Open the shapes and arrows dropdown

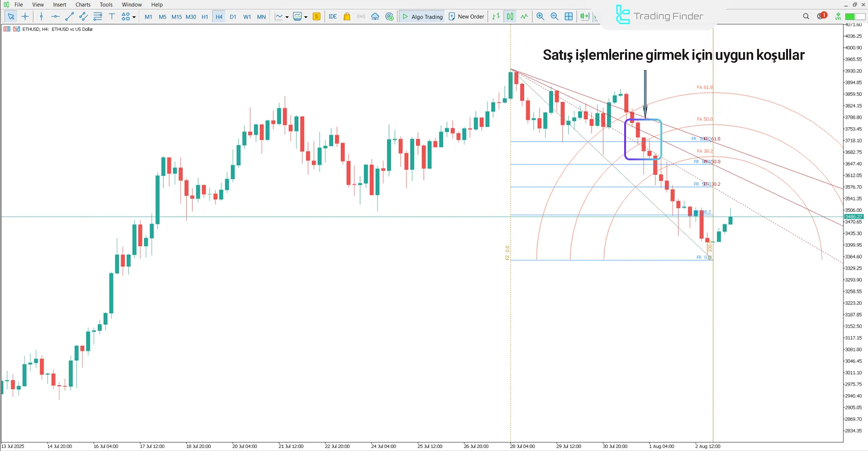(x=133, y=16)
